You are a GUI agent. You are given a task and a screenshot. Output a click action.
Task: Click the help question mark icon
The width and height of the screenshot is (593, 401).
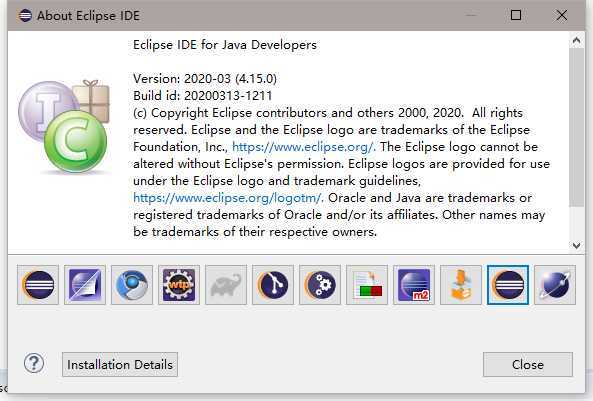point(34,364)
